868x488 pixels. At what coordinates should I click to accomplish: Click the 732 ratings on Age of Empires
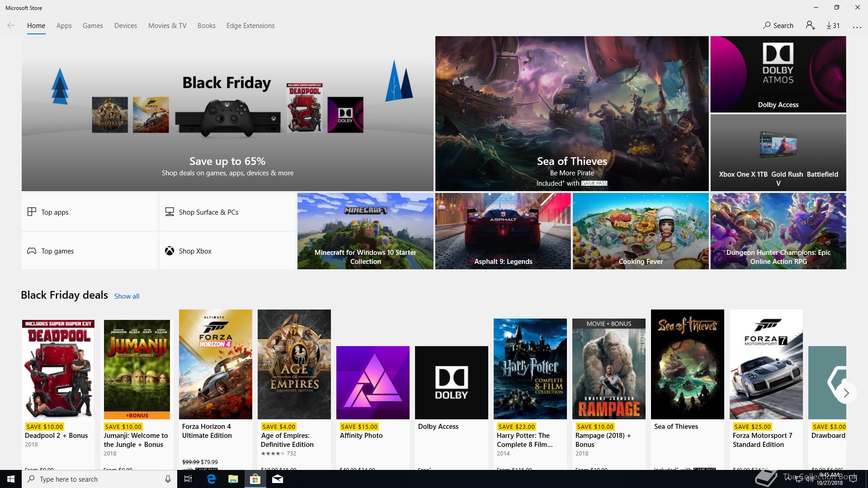pyautogui.click(x=291, y=453)
